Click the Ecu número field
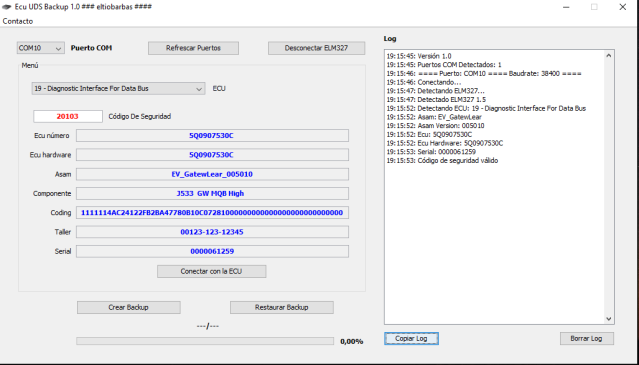Screen dimensions: 639x365 click(x=212, y=136)
